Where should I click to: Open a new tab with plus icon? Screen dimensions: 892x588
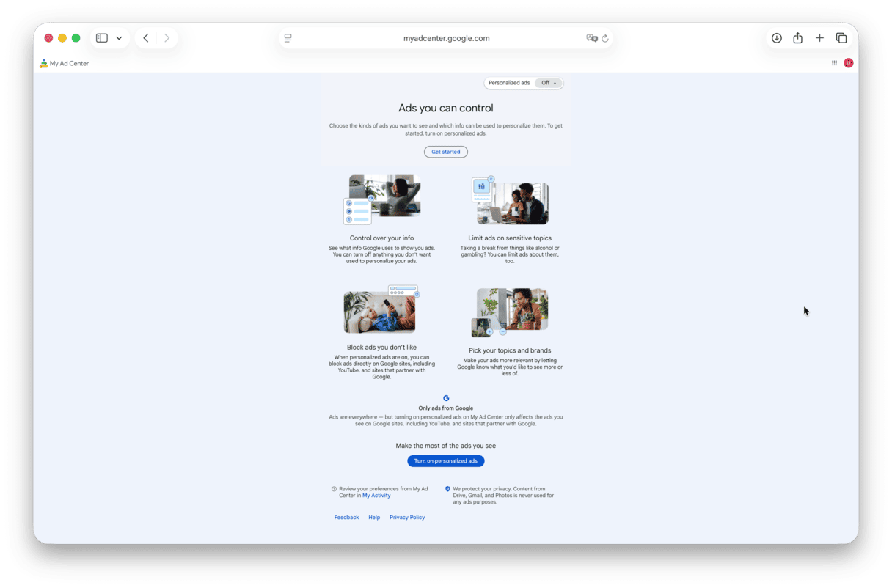click(x=819, y=38)
